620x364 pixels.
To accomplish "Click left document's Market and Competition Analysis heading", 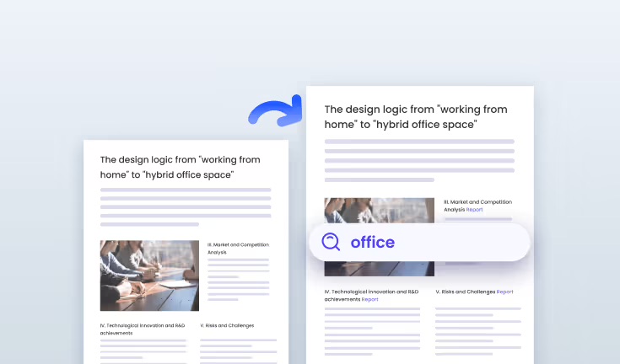I will 237,248.
